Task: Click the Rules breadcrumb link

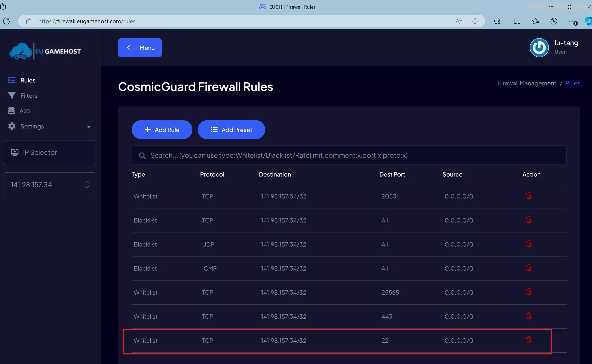Action: [x=573, y=83]
